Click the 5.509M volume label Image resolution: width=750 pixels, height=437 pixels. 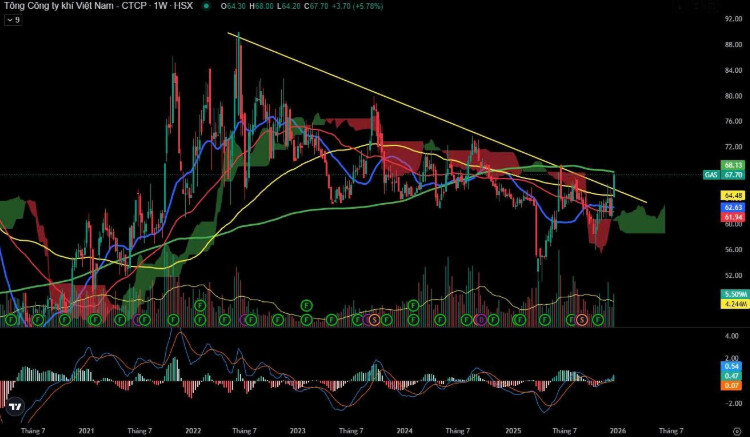(735, 294)
